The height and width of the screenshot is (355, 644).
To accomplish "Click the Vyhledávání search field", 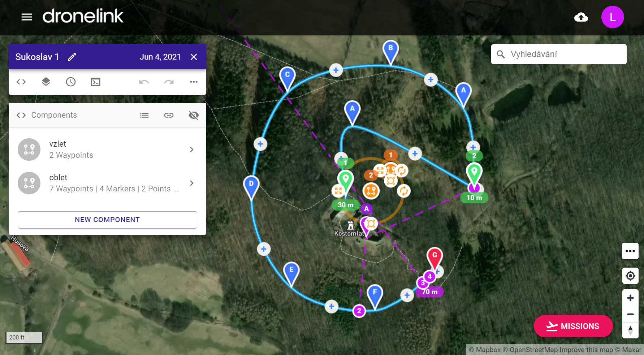I will click(x=563, y=54).
